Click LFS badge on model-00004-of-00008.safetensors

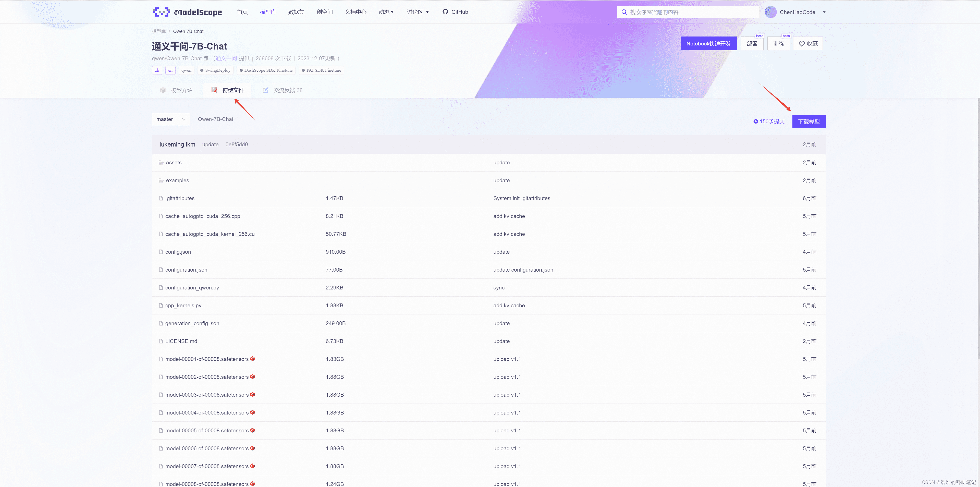(253, 412)
